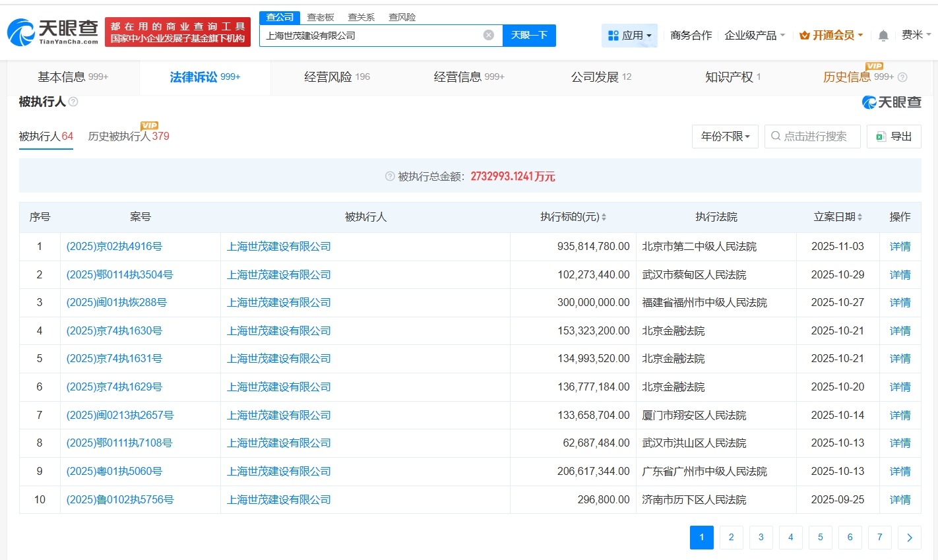The image size is (938, 560).
Task: Open the 年份不限 dropdown
Action: (x=724, y=137)
